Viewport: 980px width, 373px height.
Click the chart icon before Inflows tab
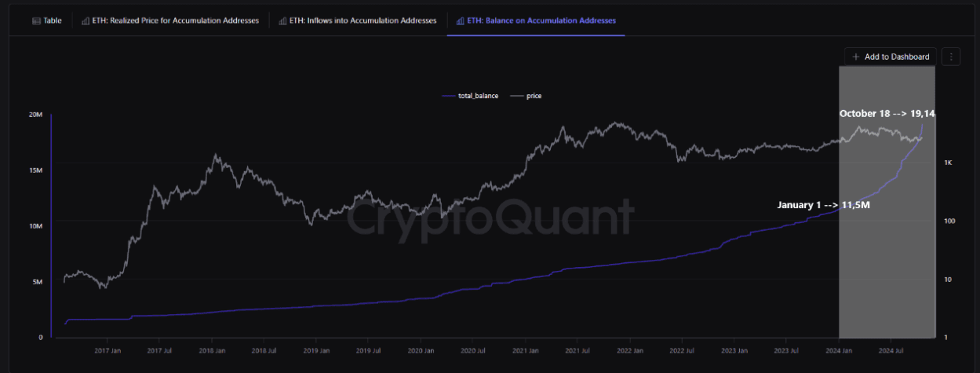tap(282, 21)
